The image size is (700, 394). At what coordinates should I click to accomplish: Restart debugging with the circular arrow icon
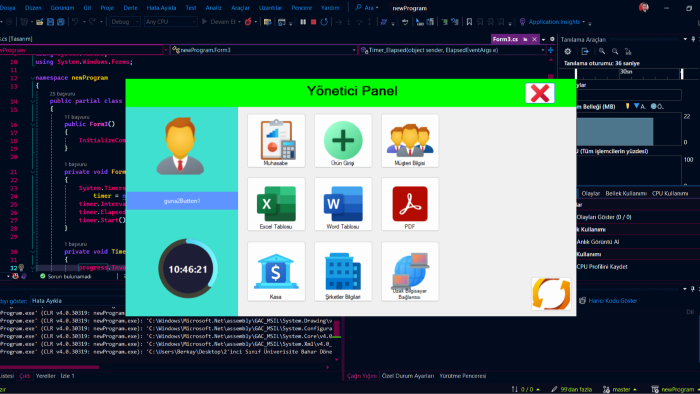click(324, 21)
